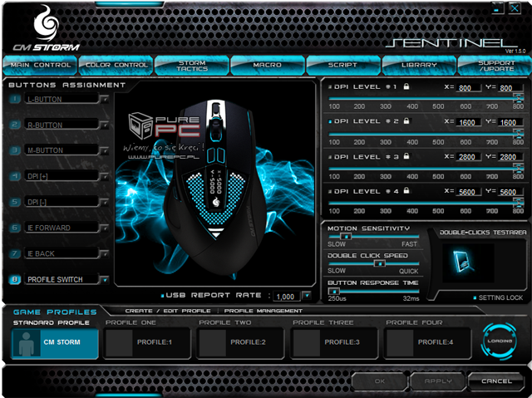Screen dimensions: 532x398
Task: Toggle the DPI Level 4 lock icon
Action: coord(406,190)
